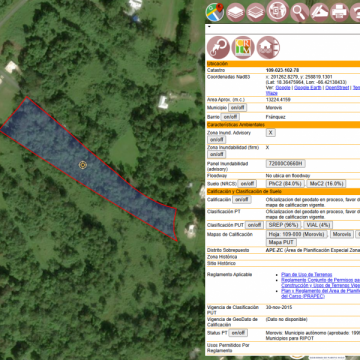The width and height of the screenshot is (360, 360).
Task: Collapse the panel using small arrow
Action: pyautogui.click(x=209, y=27)
